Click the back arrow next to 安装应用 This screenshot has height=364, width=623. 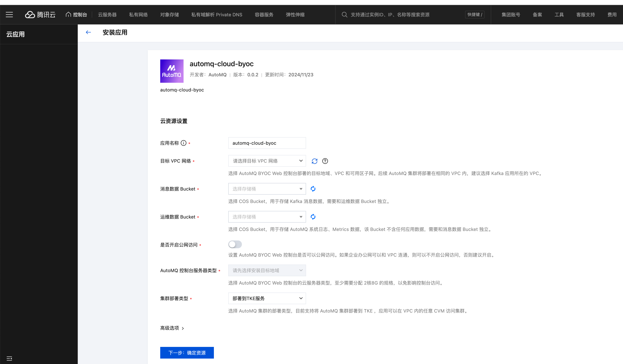click(88, 32)
